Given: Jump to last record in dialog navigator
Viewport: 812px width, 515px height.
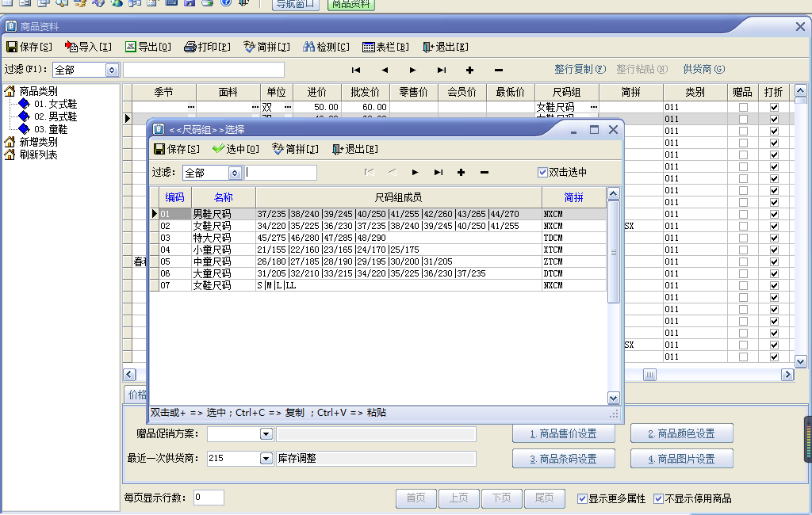Looking at the screenshot, I should 438,173.
